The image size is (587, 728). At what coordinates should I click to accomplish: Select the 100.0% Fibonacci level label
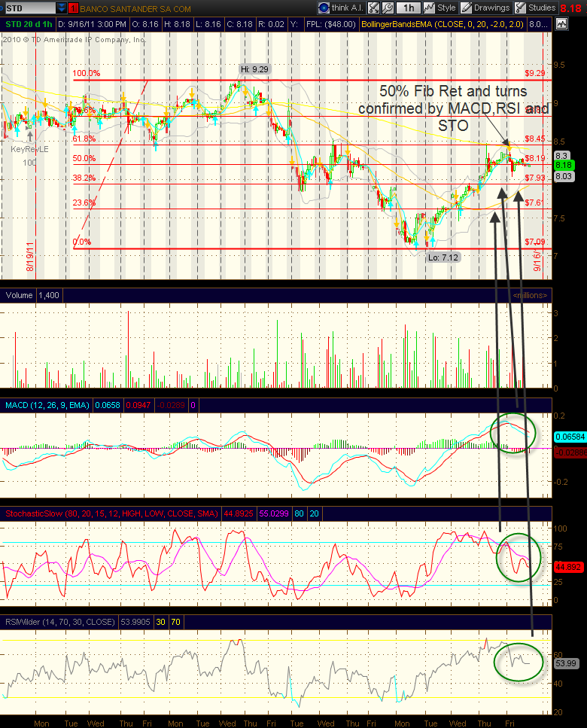pos(87,73)
